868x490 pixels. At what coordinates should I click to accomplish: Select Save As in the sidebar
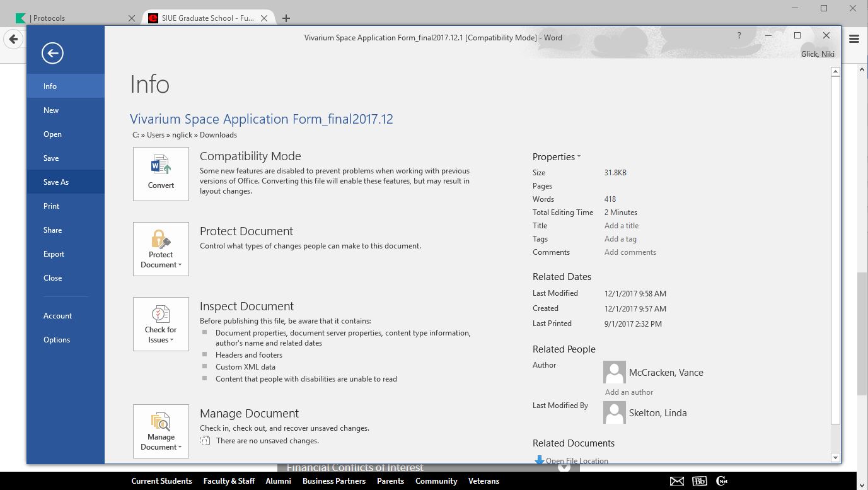point(56,182)
